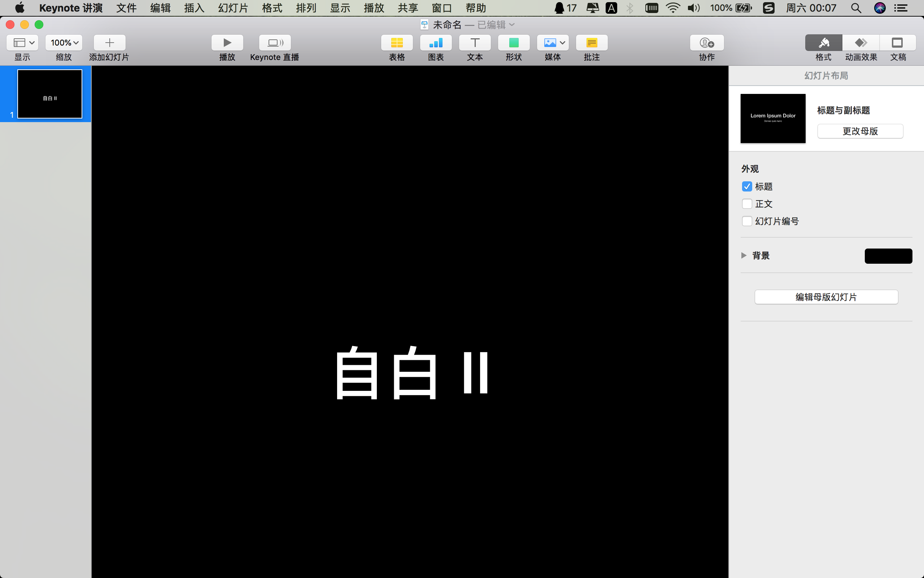
Task: Click the battery status icon
Action: point(744,8)
